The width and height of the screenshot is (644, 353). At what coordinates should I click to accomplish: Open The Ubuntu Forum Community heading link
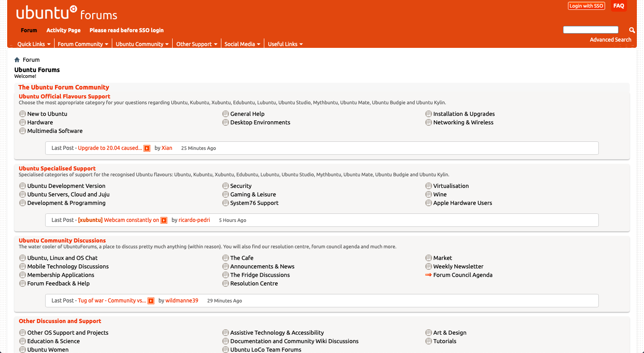64,87
